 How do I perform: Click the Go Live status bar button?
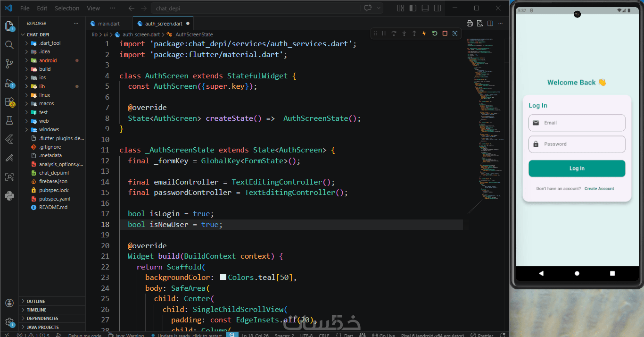pyautogui.click(x=384, y=335)
